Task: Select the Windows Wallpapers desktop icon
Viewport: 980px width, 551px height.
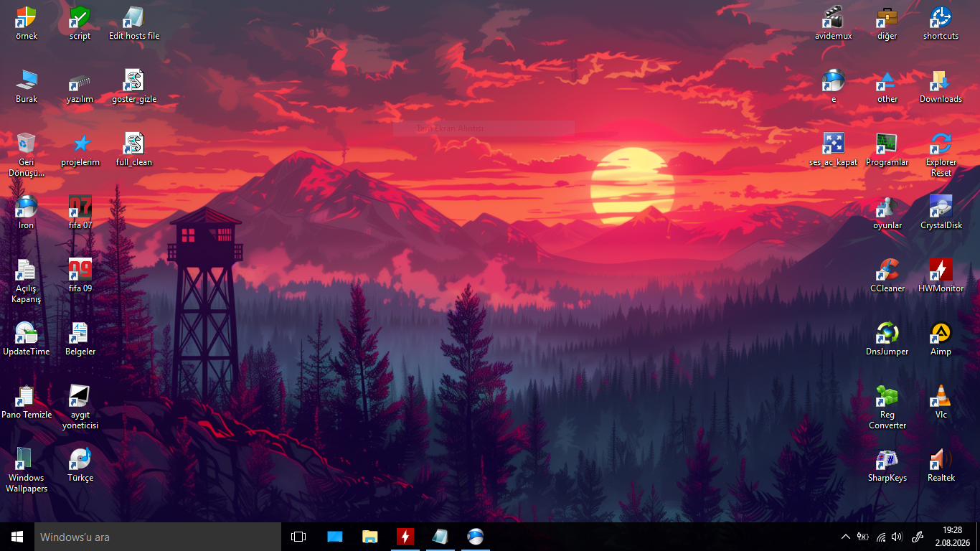Action: 27,470
